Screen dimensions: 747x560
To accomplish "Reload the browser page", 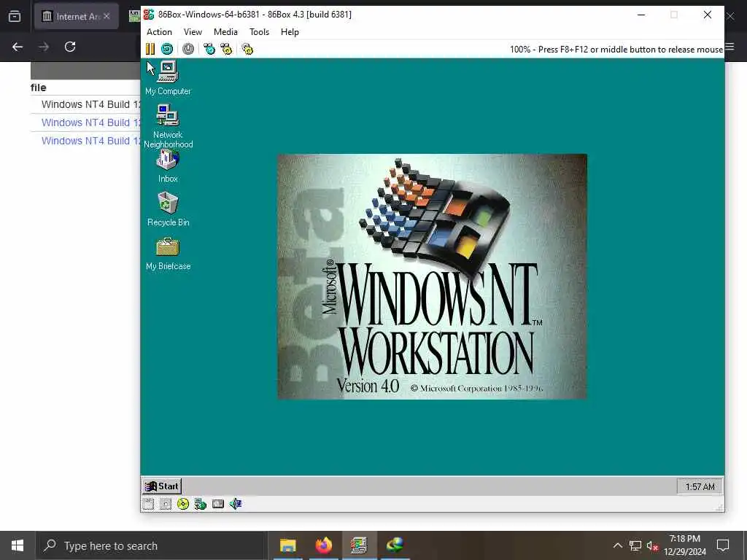I will [x=70, y=47].
